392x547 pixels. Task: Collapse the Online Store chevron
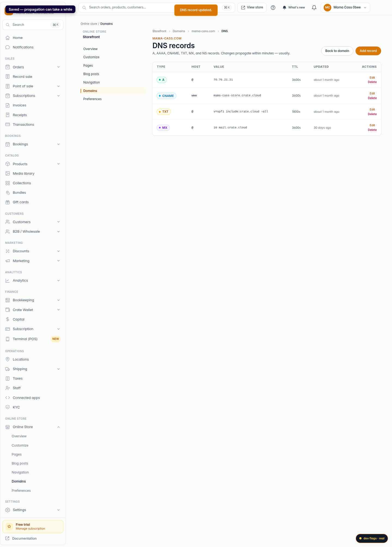(x=59, y=427)
